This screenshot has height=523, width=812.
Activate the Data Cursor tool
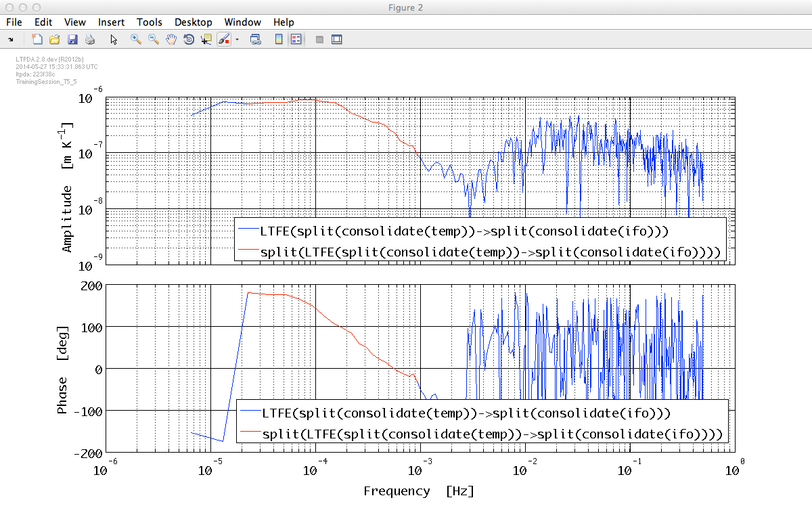point(206,39)
